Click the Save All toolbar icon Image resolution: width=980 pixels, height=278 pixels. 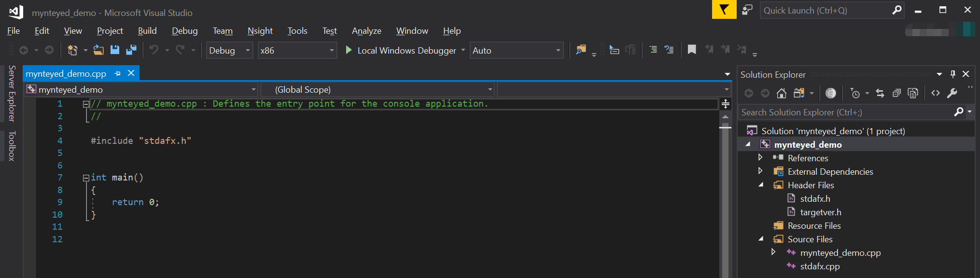(x=131, y=50)
